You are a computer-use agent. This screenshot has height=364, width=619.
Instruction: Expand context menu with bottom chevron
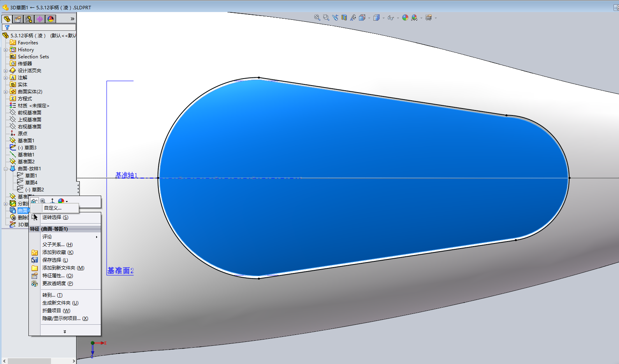(x=65, y=331)
